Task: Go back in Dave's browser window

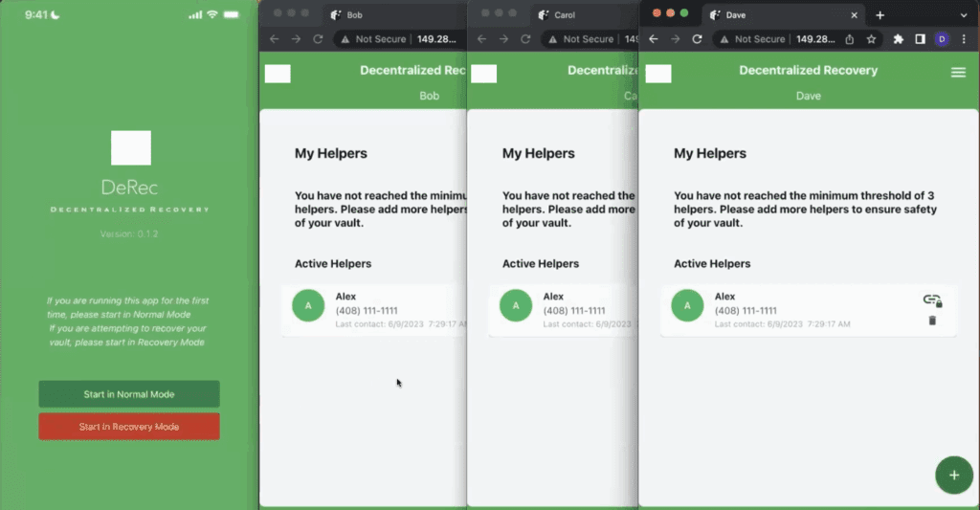Action: click(652, 39)
